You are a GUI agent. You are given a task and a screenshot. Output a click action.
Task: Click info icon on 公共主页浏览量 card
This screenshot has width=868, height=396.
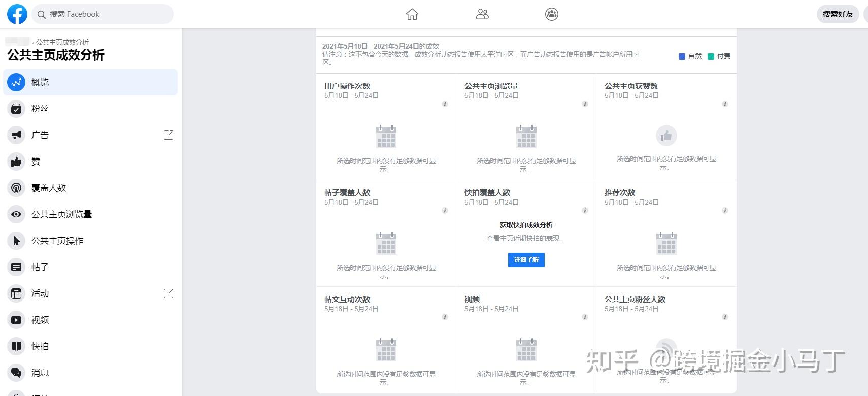pos(585,104)
